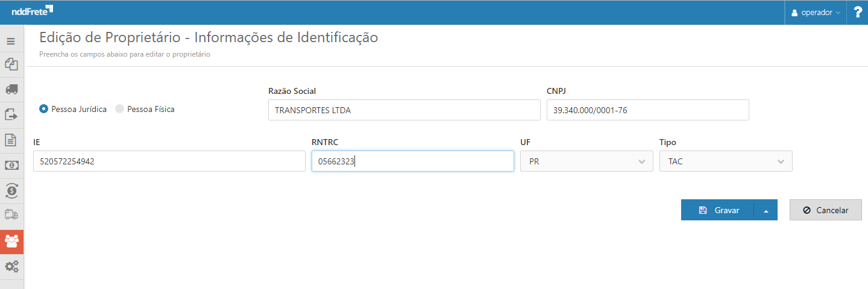The height and width of the screenshot is (289, 868).
Task: Open the operador user menu
Action: click(x=816, y=13)
